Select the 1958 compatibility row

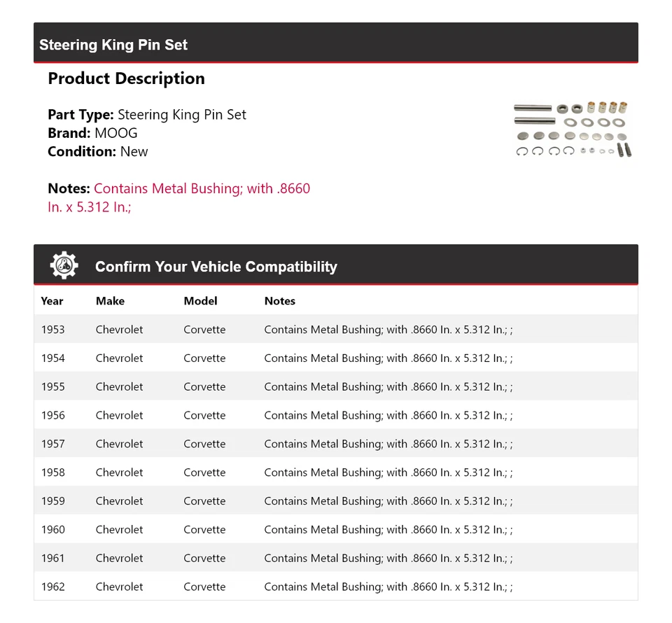pyautogui.click(x=335, y=472)
